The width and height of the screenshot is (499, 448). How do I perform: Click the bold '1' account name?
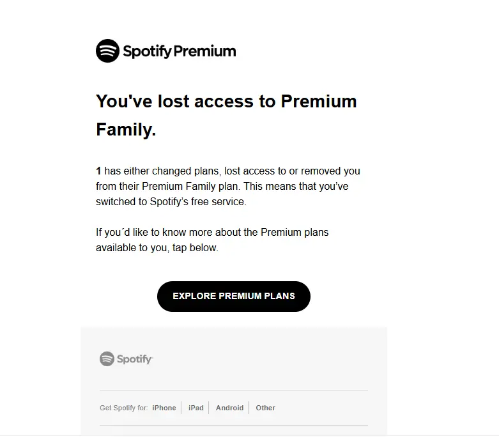[98, 171]
